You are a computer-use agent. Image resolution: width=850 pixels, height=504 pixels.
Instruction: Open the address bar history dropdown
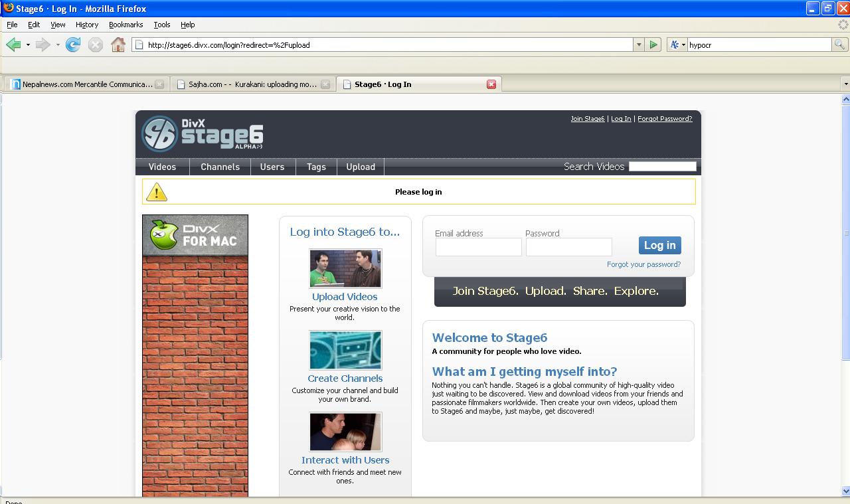tap(639, 44)
